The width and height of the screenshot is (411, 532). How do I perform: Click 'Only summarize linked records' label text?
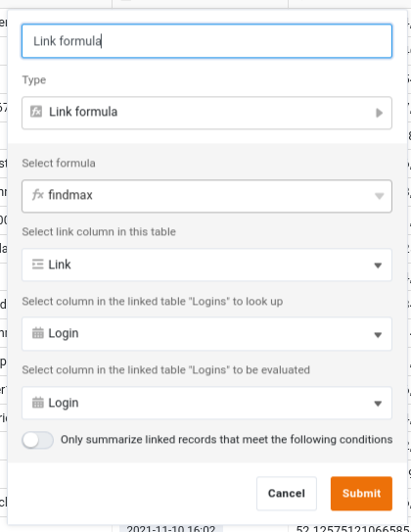coord(226,439)
